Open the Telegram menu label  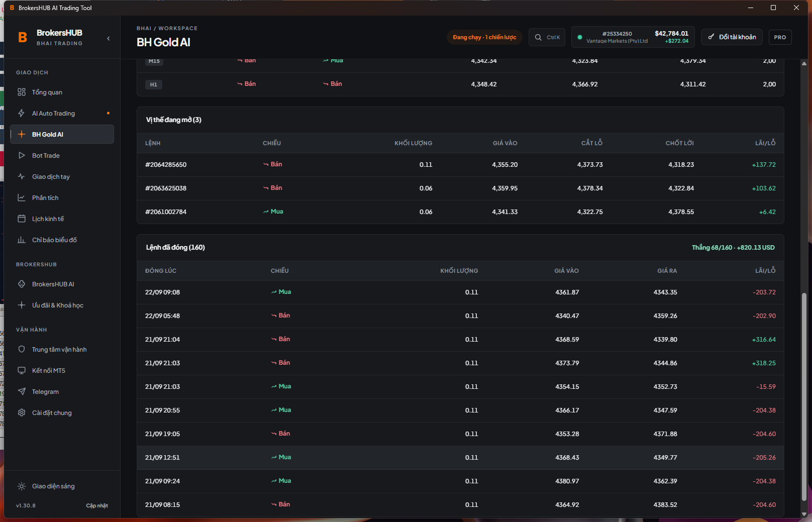pos(45,392)
